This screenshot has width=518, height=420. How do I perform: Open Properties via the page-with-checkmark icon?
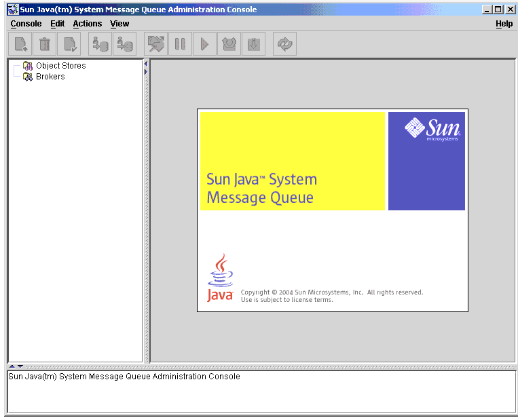pyautogui.click(x=69, y=43)
